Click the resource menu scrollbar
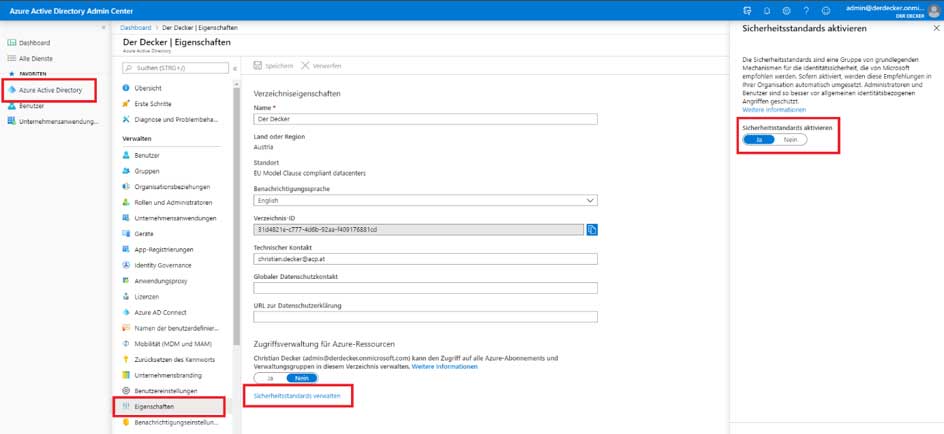The height and width of the screenshot is (434, 944). click(237, 217)
